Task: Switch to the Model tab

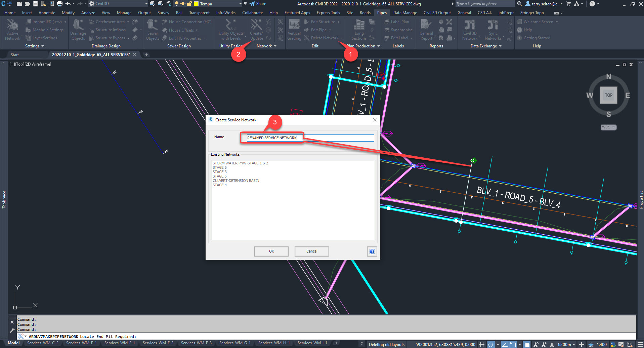Action: [x=14, y=343]
